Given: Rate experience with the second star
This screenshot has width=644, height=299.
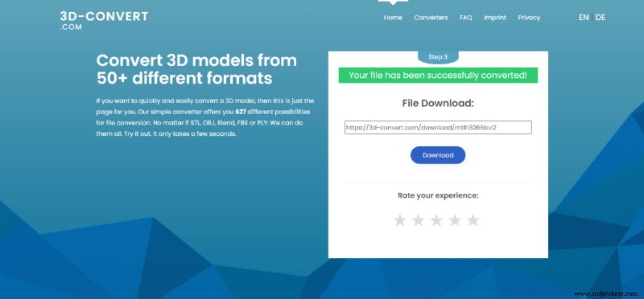Looking at the screenshot, I should (418, 220).
